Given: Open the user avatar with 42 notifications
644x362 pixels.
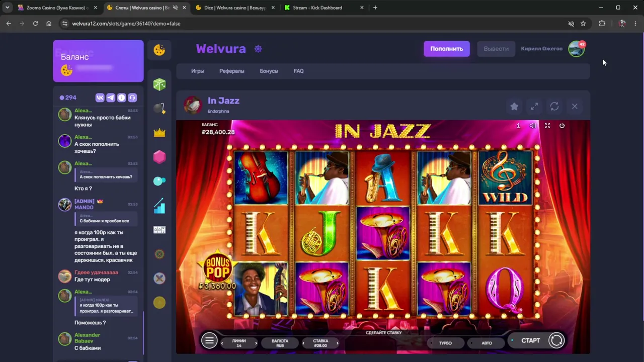Looking at the screenshot, I should (577, 49).
